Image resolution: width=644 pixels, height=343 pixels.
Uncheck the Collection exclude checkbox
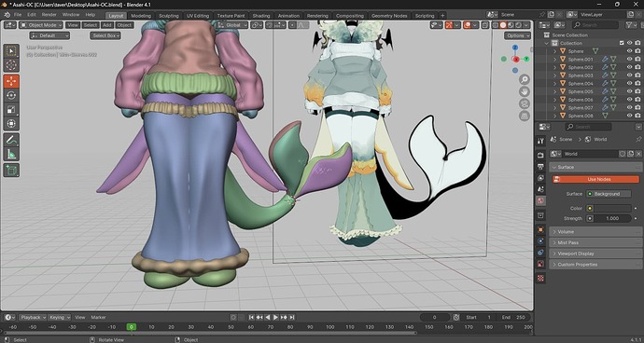(x=622, y=43)
